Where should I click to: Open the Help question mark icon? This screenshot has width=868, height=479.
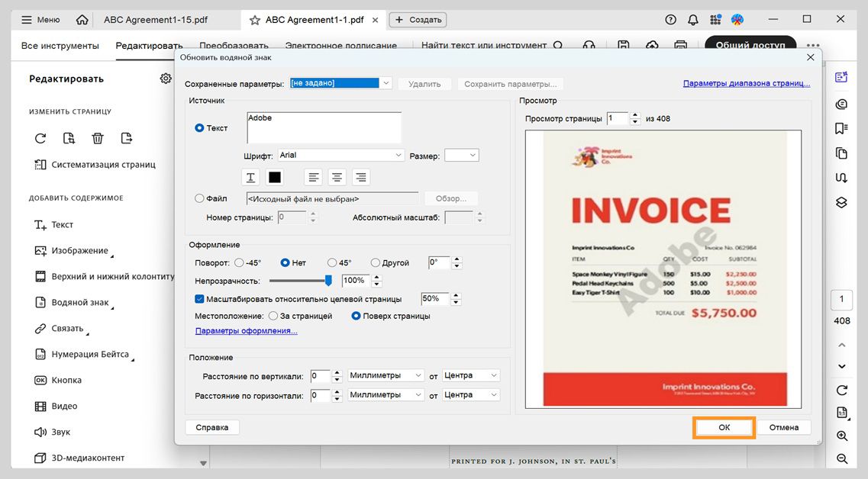[670, 20]
